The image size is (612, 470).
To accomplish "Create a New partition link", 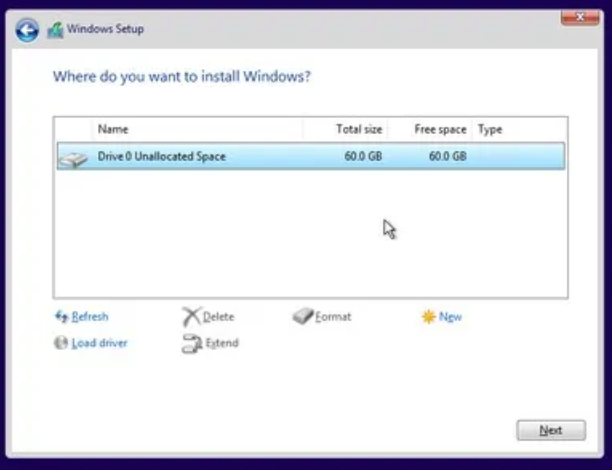I will [450, 317].
